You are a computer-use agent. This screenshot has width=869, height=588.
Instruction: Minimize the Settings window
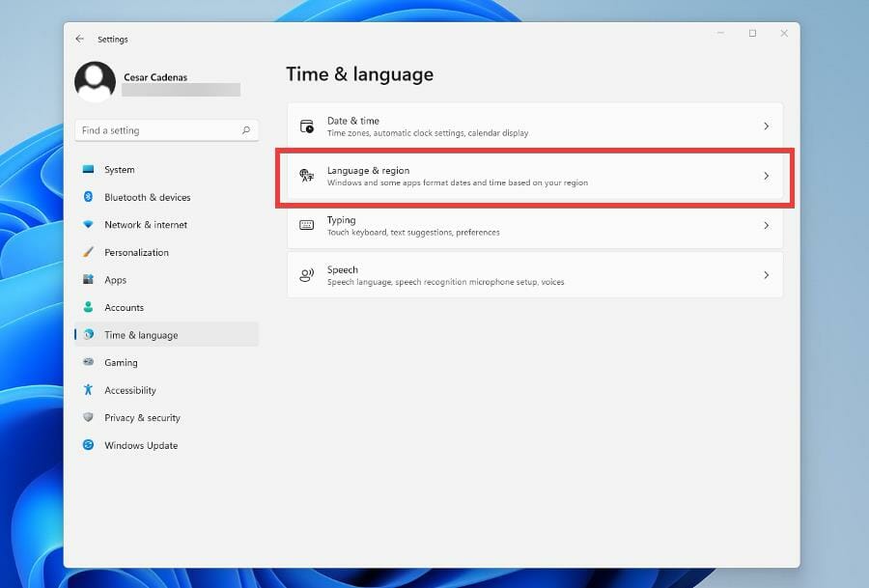tap(720, 33)
